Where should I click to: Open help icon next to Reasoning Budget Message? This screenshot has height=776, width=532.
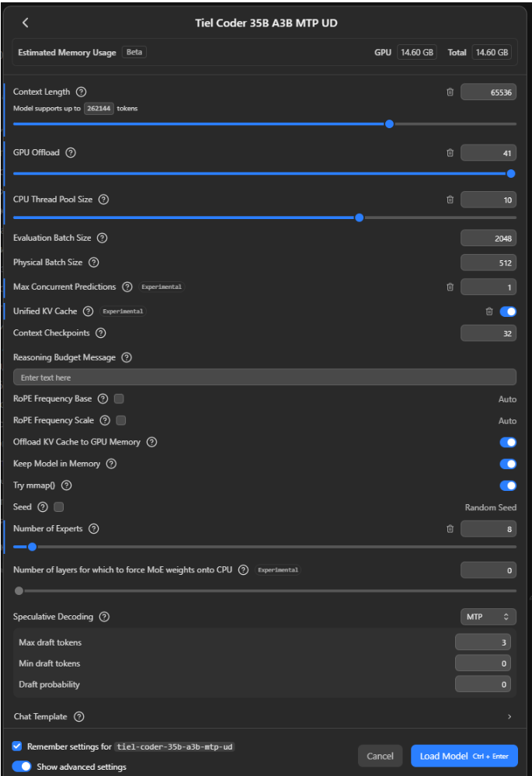pyautogui.click(x=127, y=357)
